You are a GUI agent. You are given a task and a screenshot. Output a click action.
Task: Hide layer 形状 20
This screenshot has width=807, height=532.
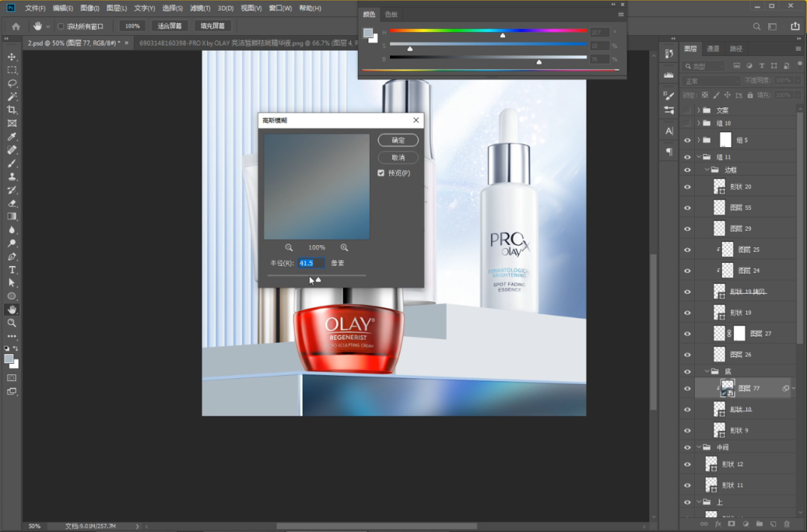tap(687, 187)
